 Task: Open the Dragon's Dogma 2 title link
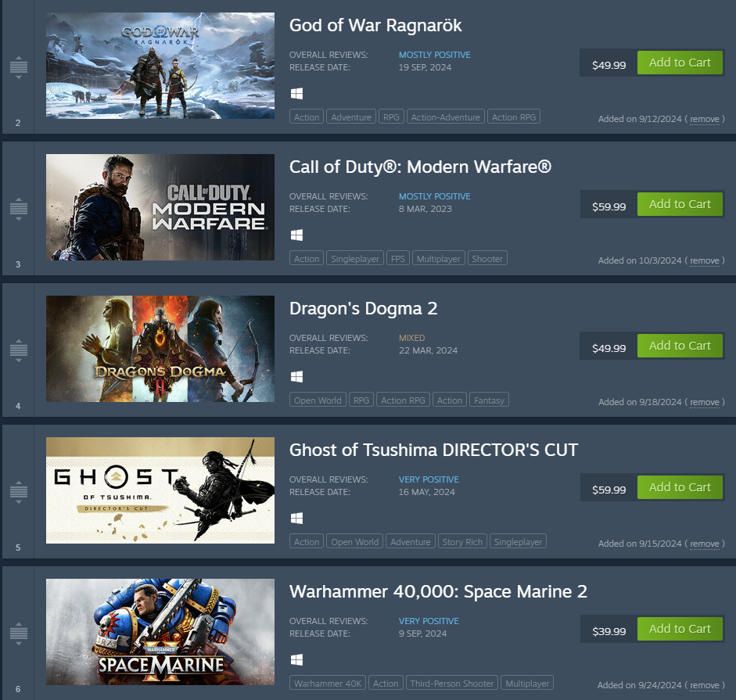(363, 308)
